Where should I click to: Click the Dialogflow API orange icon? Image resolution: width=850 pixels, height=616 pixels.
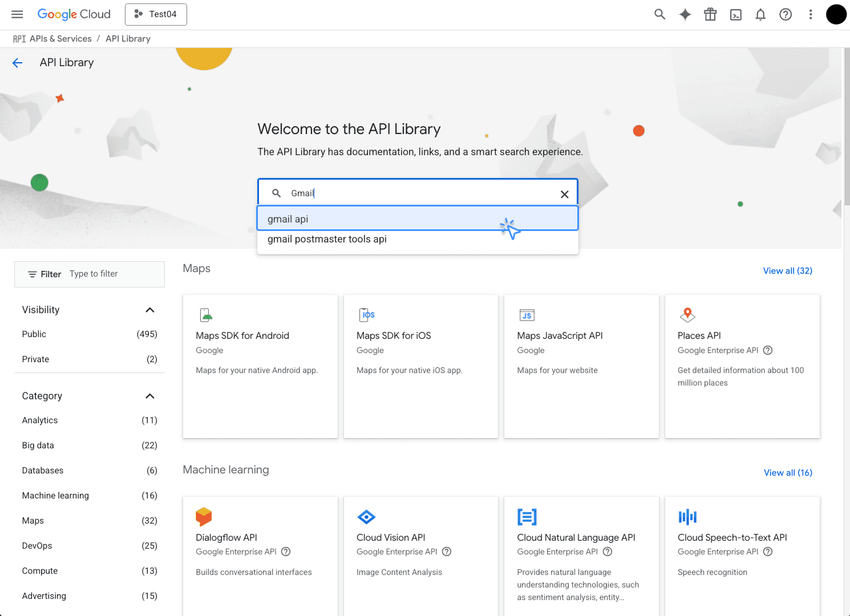(204, 517)
